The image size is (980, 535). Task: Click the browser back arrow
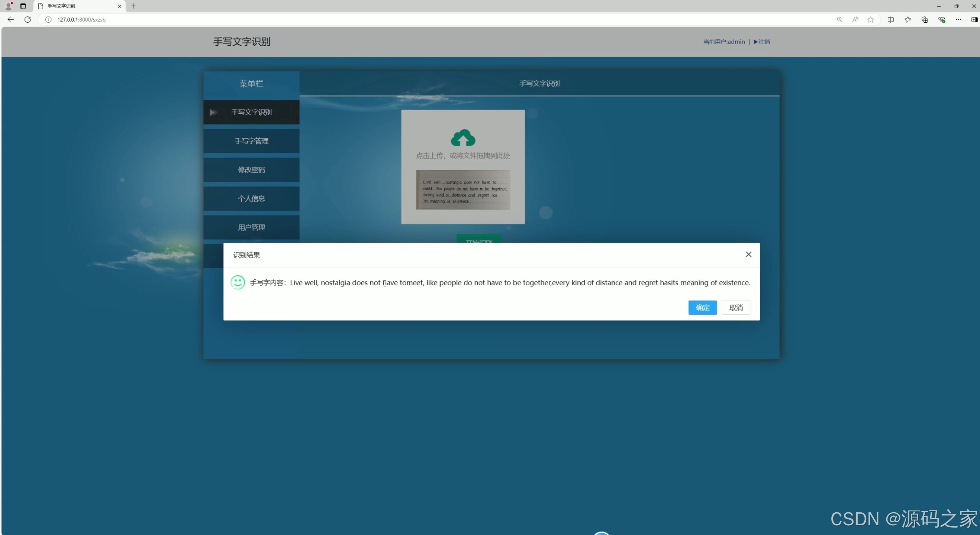[x=11, y=19]
